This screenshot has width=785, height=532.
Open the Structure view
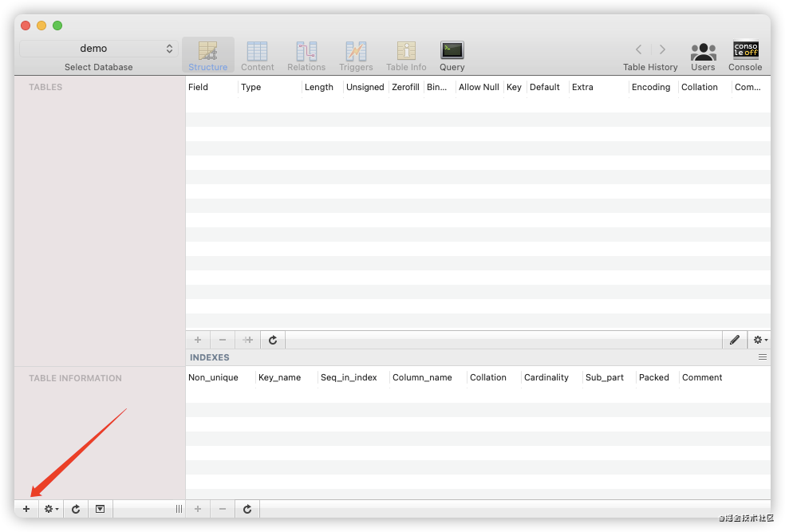pos(207,56)
